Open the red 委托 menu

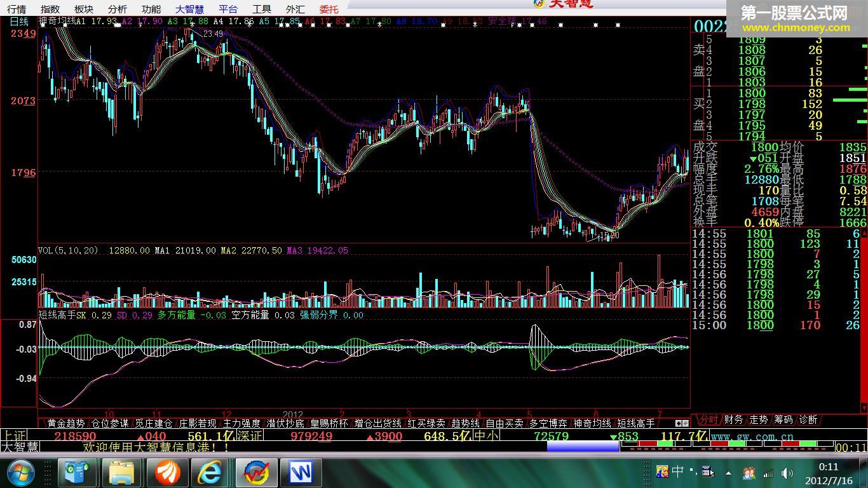point(329,9)
